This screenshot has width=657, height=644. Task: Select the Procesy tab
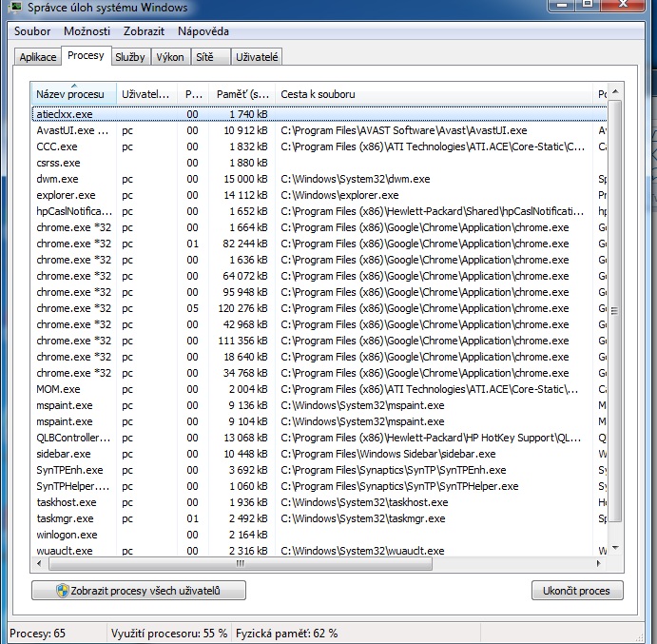pos(86,55)
